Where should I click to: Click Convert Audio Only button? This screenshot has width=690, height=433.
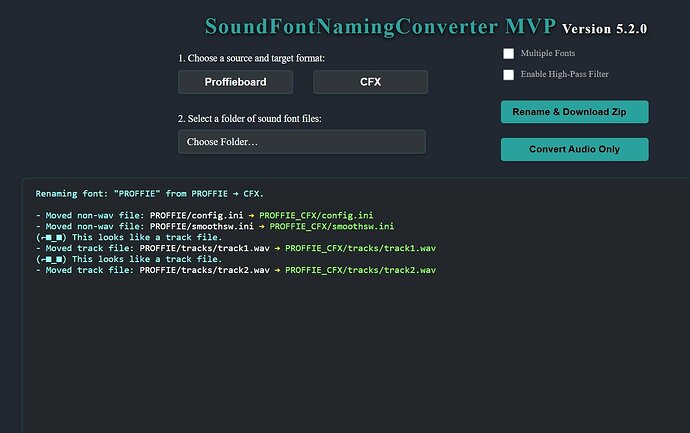[x=574, y=149]
